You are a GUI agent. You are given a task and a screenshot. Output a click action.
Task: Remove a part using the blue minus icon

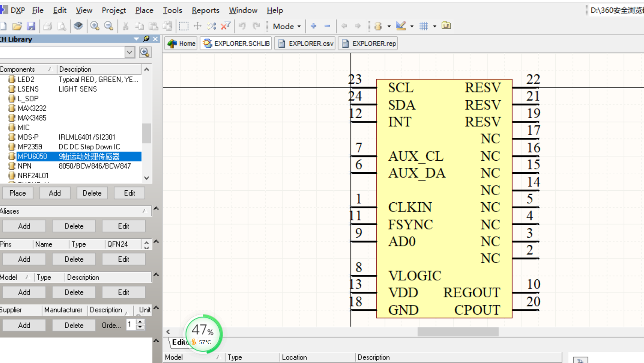coord(327,26)
